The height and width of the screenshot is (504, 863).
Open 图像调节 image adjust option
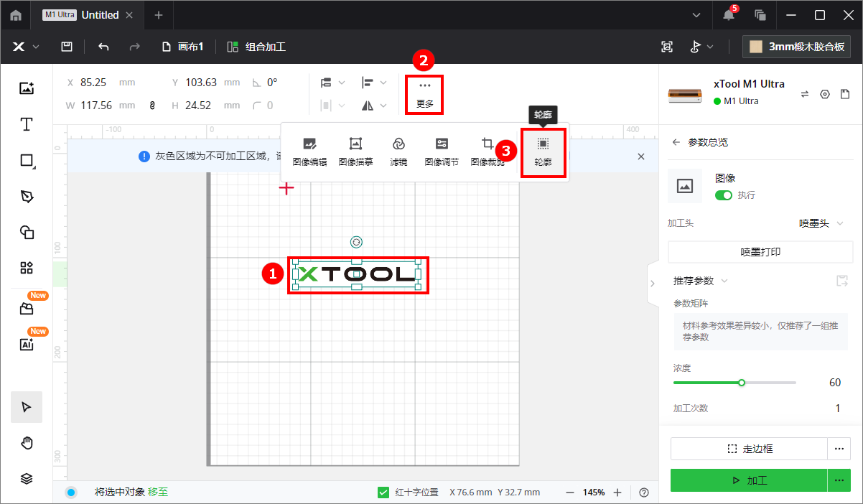[x=442, y=151]
